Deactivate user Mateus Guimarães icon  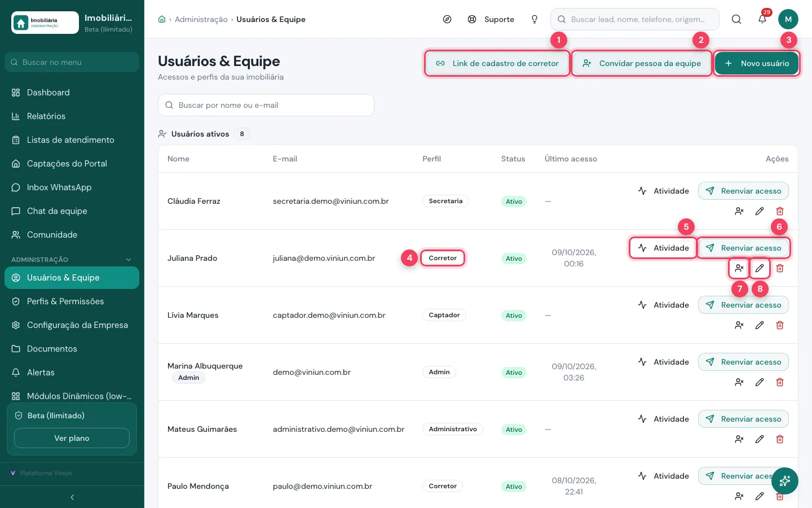739,439
